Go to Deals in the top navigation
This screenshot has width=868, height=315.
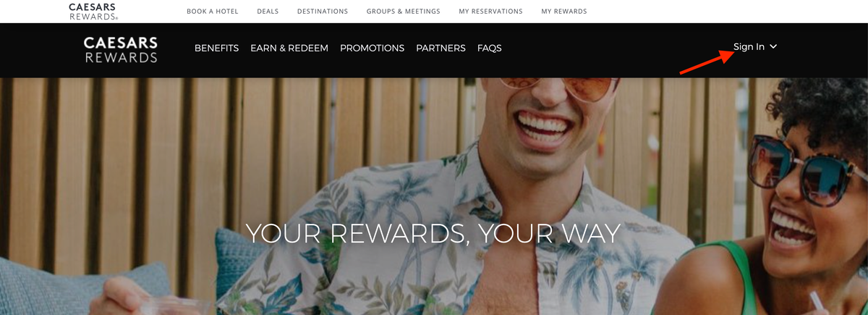point(268,12)
